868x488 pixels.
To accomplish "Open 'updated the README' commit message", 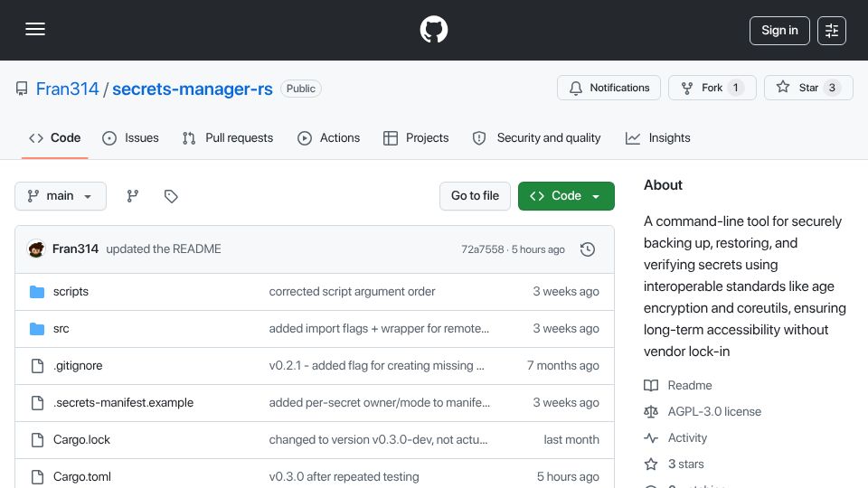I will point(164,249).
